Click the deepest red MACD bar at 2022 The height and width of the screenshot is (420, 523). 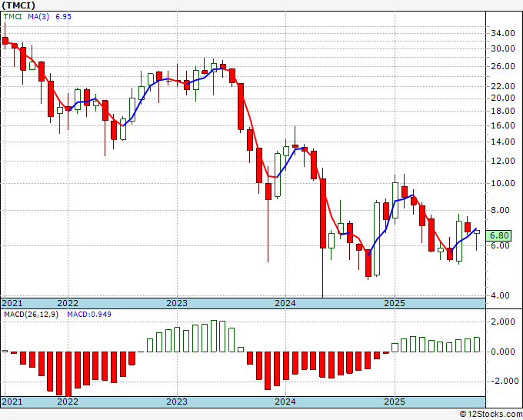click(68, 374)
